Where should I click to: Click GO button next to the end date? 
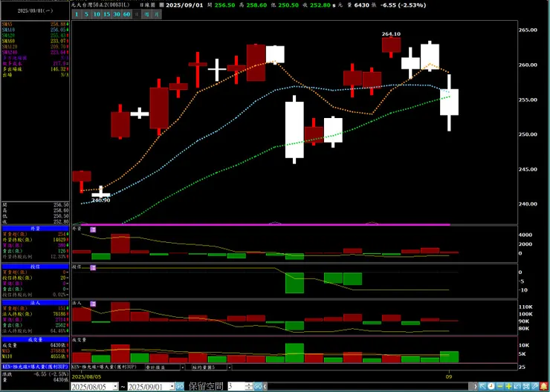pyautogui.click(x=179, y=386)
